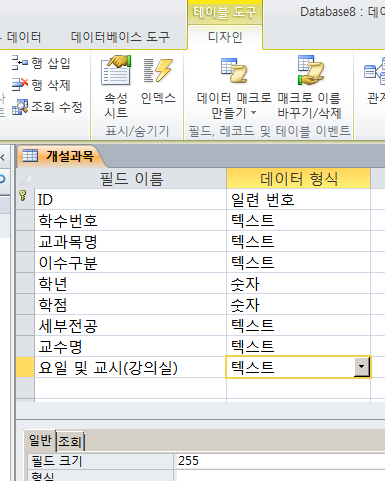Viewport: 385px width, 481px height.
Task: Click row selector for 요일 및 교시(강의실)
Action: (25, 367)
